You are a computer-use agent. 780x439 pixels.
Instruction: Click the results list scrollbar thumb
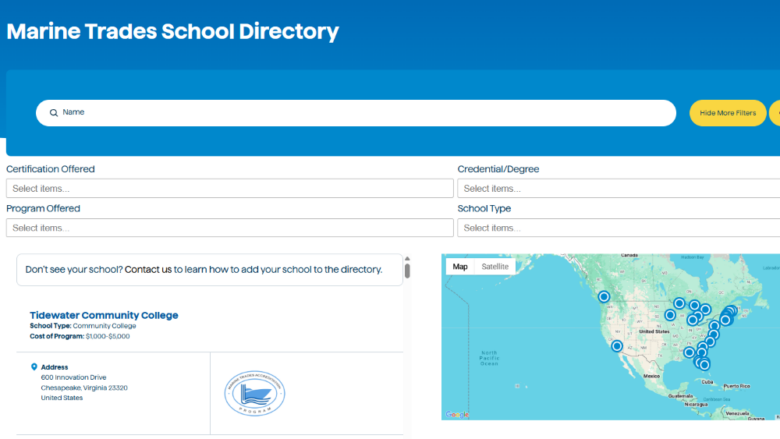click(x=407, y=271)
